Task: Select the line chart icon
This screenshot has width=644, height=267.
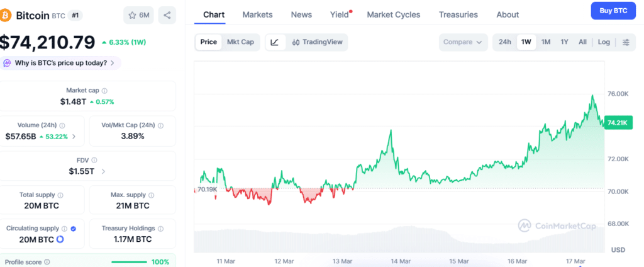Action: coord(275,42)
